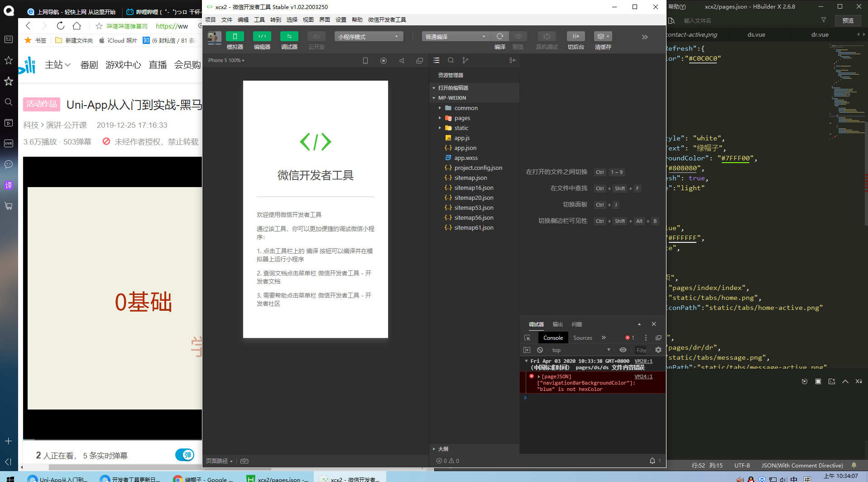Image resolution: width=868 pixels, height=482 pixels.
Task: Open the 普通编译 compile mode dropdown
Action: point(456,37)
